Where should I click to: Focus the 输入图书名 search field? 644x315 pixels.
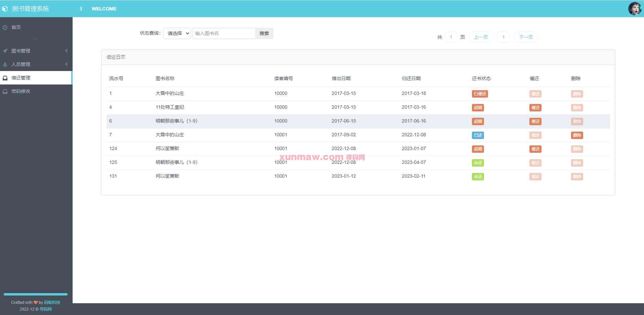tap(224, 33)
